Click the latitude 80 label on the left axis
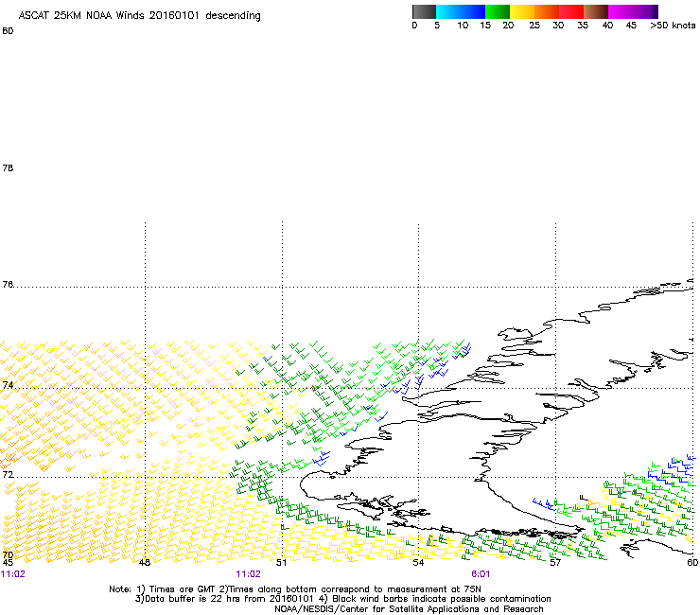Screen dimensions: 700x615 point(8,31)
